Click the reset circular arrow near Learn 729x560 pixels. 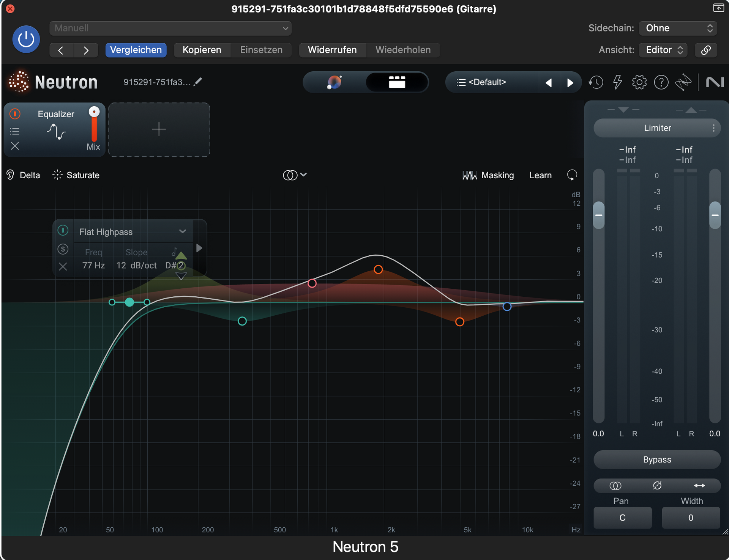click(572, 175)
